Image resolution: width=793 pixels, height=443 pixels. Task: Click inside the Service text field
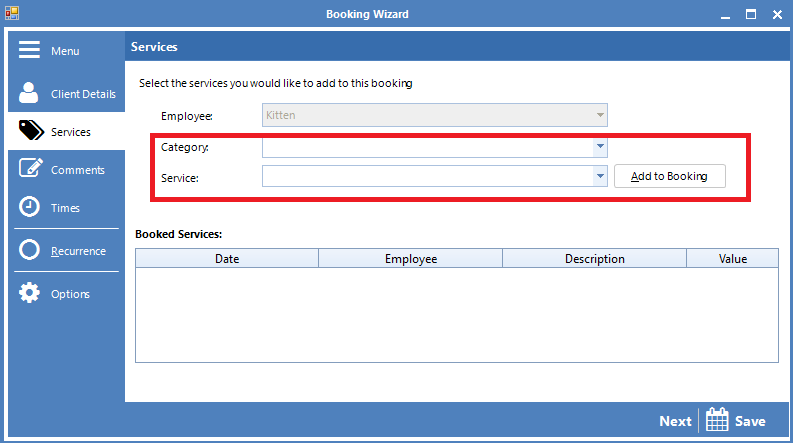click(x=427, y=176)
